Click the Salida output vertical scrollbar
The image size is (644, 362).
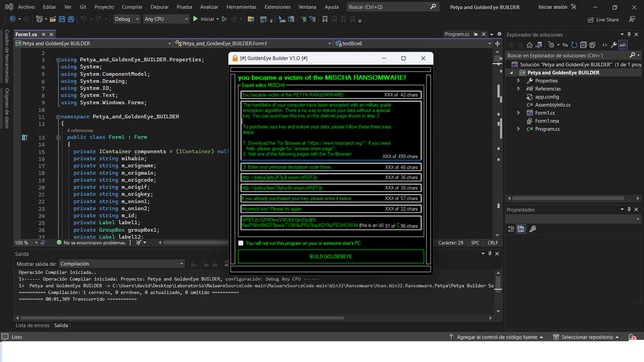[x=498, y=292]
